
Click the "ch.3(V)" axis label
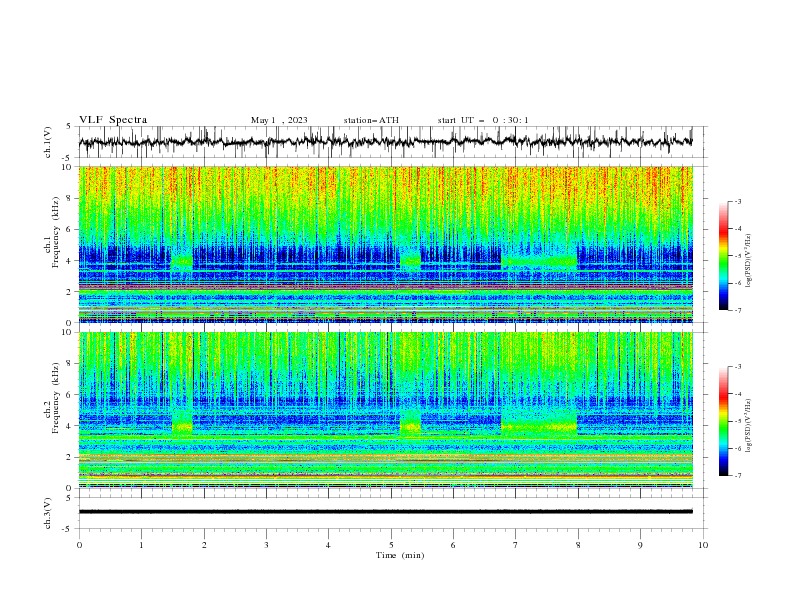click(x=48, y=513)
